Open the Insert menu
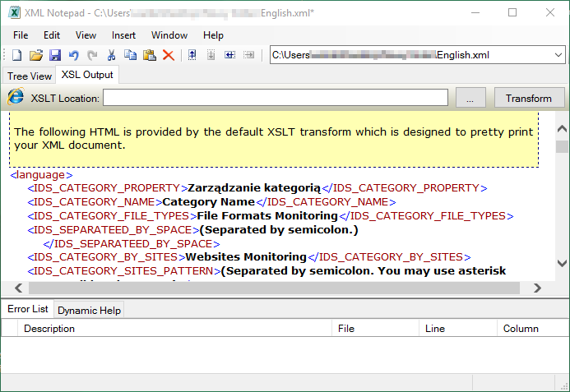 [x=123, y=35]
